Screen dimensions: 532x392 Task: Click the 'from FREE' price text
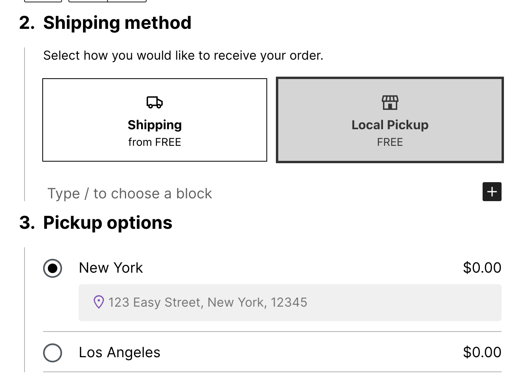(x=154, y=142)
